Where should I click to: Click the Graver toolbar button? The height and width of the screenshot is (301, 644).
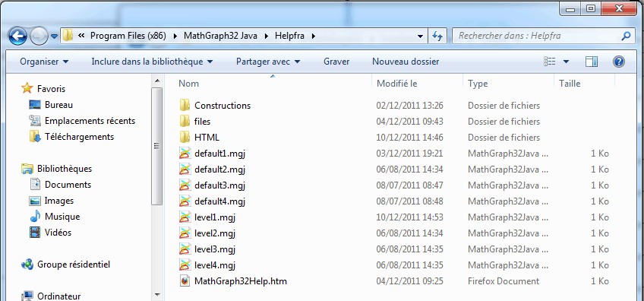point(336,62)
